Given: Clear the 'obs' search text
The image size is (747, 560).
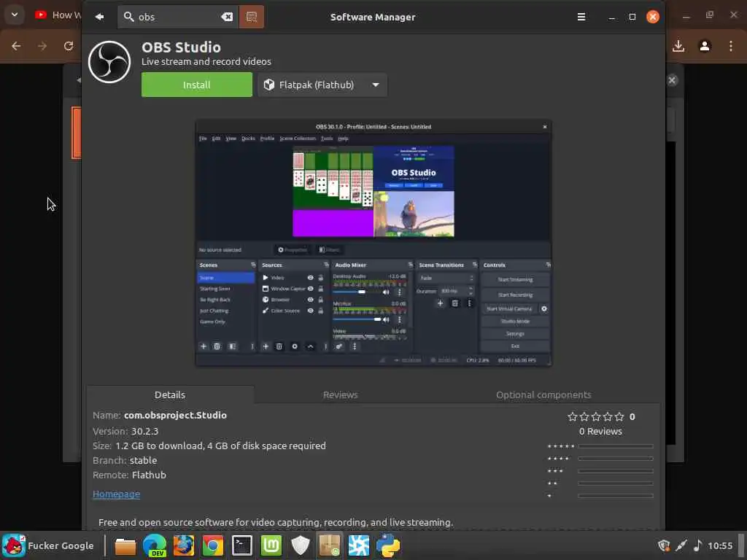Looking at the screenshot, I should tap(228, 17).
